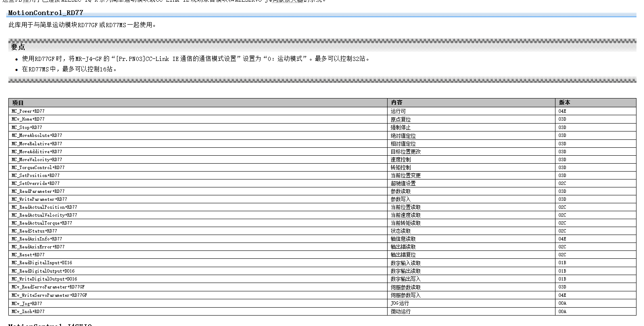The height and width of the screenshot is (326, 644).
Task: Click the 要点 notes heading
Action: point(18,47)
